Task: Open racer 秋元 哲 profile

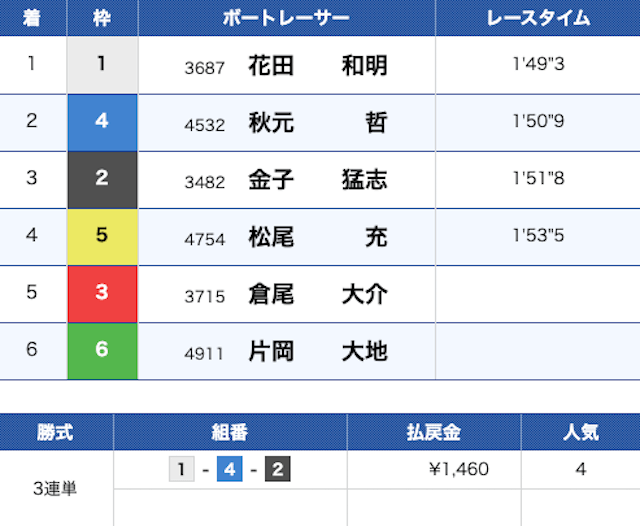Action: 317,123
